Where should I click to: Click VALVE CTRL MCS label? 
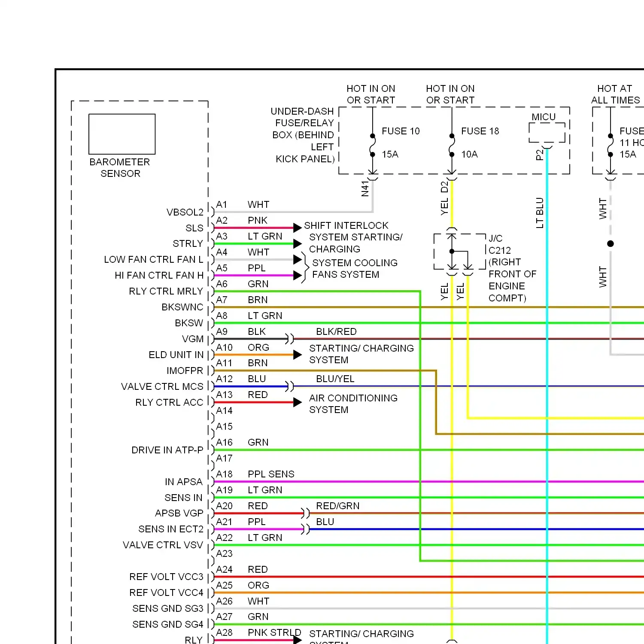point(162,387)
